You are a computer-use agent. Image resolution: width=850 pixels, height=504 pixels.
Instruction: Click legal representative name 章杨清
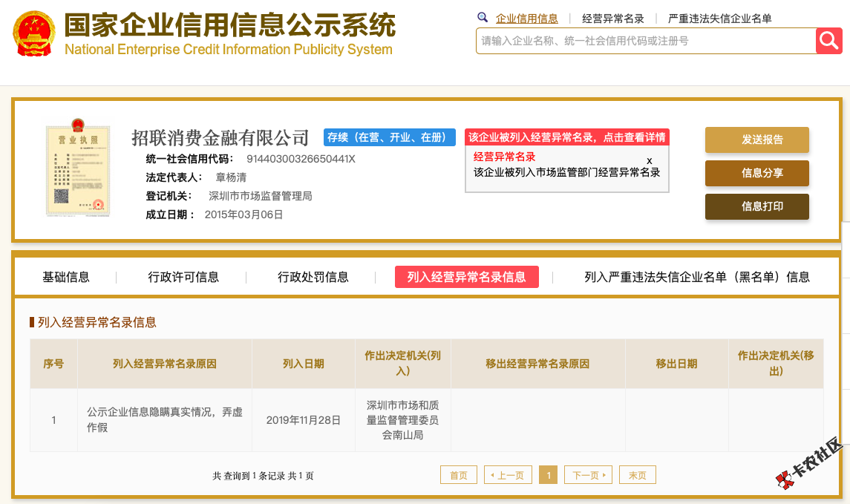click(x=231, y=177)
